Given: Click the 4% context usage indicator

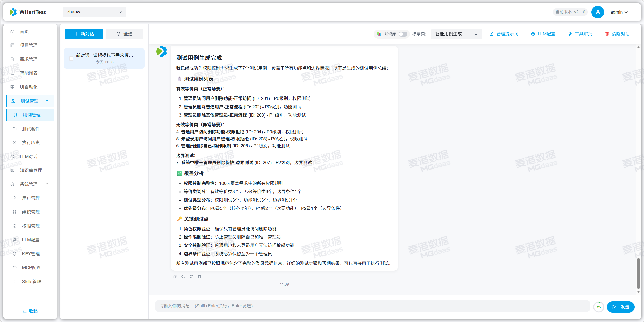Looking at the screenshot, I should [599, 307].
